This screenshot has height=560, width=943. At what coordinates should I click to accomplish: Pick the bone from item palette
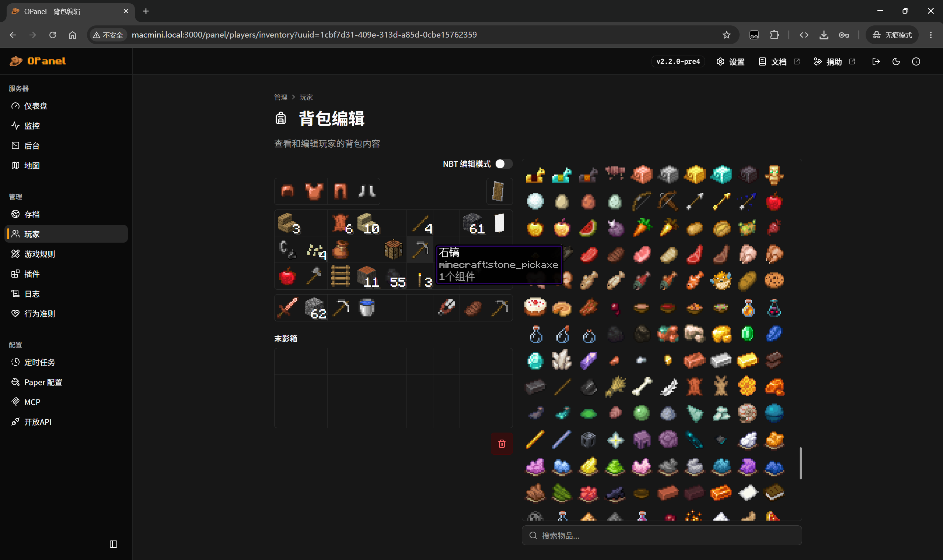click(x=642, y=387)
